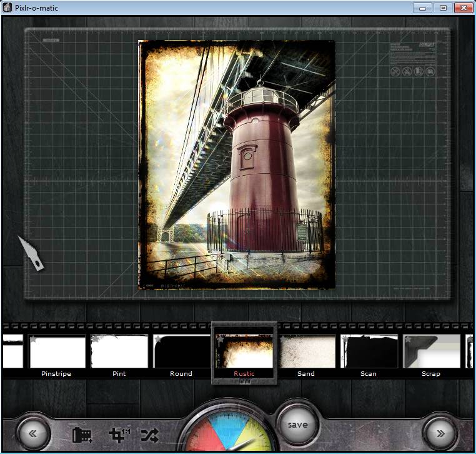476x454 pixels.
Task: Toggle the favorite star on Scrap frame
Action: point(408,339)
